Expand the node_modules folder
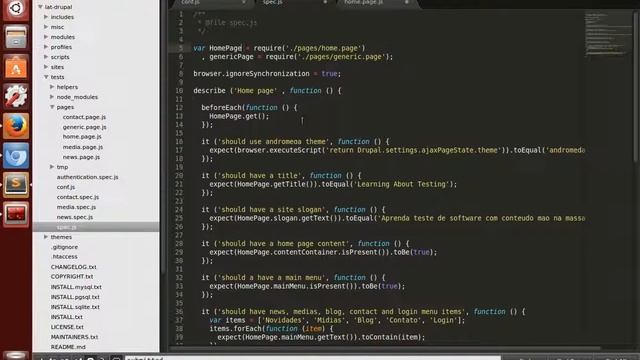The width and height of the screenshot is (640, 360). tap(52, 97)
